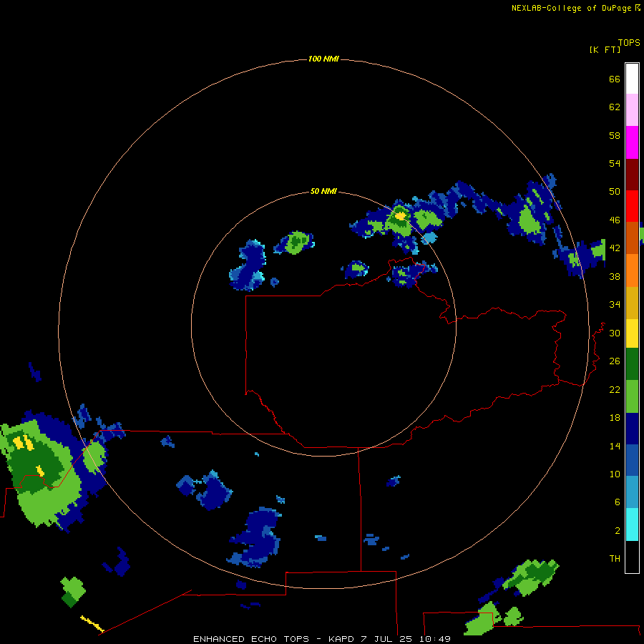Click the magenta legend swatch
Screen dimensions: 644x644
tap(632, 142)
